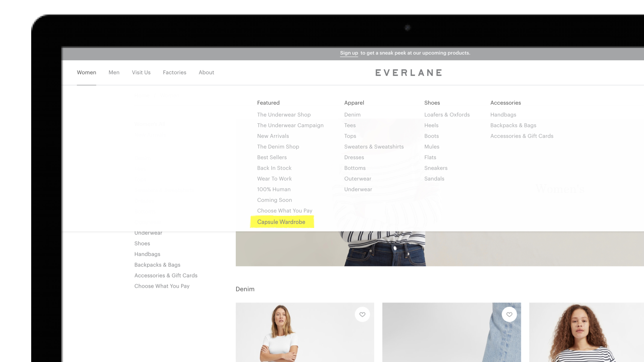Screen dimensions: 644x362
Task: Open Wear To Work
Action: click(x=274, y=179)
